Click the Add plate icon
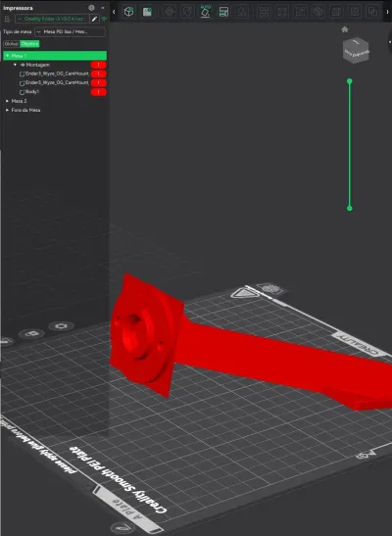392x536 pixels. click(x=147, y=12)
